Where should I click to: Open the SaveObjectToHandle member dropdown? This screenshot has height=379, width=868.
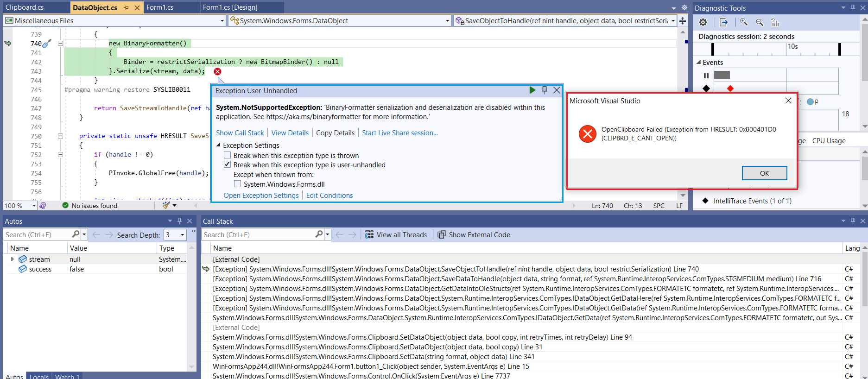click(673, 21)
